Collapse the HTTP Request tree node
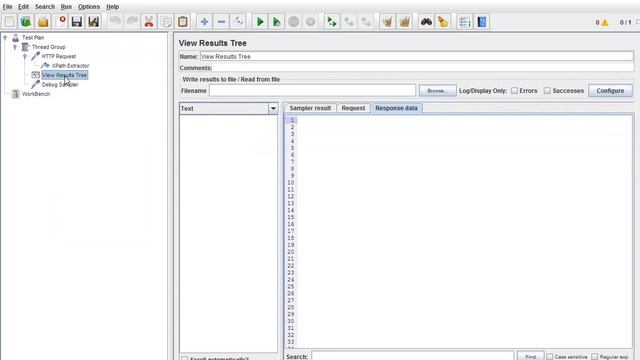 coord(25,56)
